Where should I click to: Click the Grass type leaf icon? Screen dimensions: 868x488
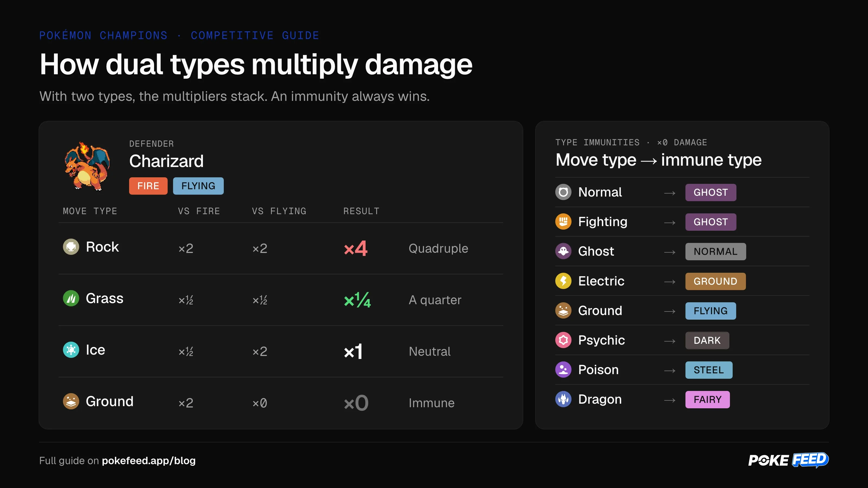click(x=71, y=298)
